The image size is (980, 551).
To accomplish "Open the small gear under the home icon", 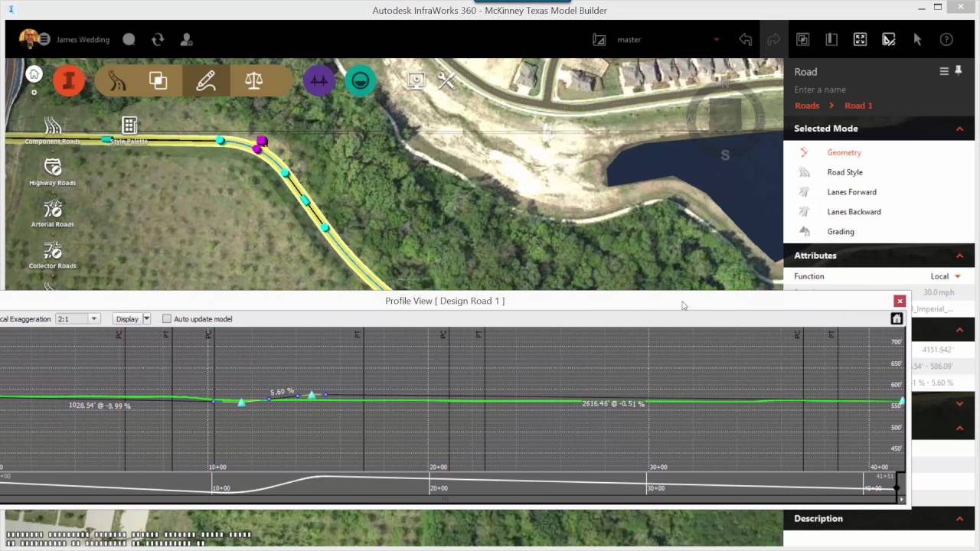I will click(34, 92).
